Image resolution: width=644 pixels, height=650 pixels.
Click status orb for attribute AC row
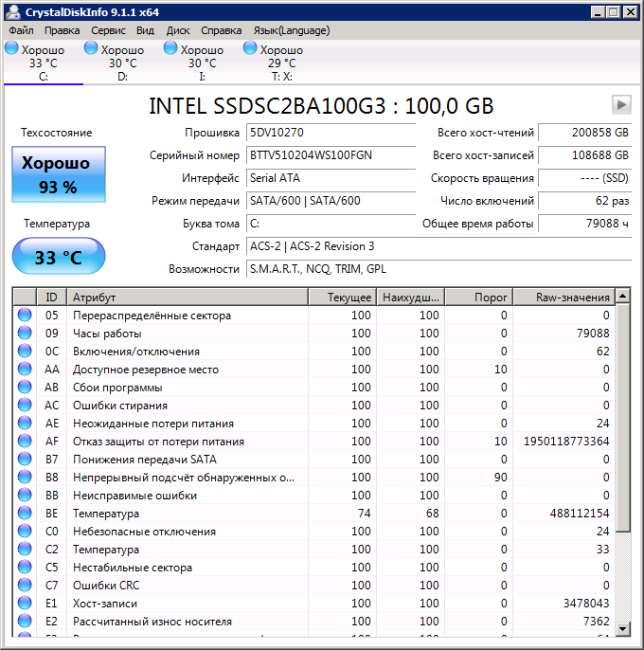click(x=25, y=405)
